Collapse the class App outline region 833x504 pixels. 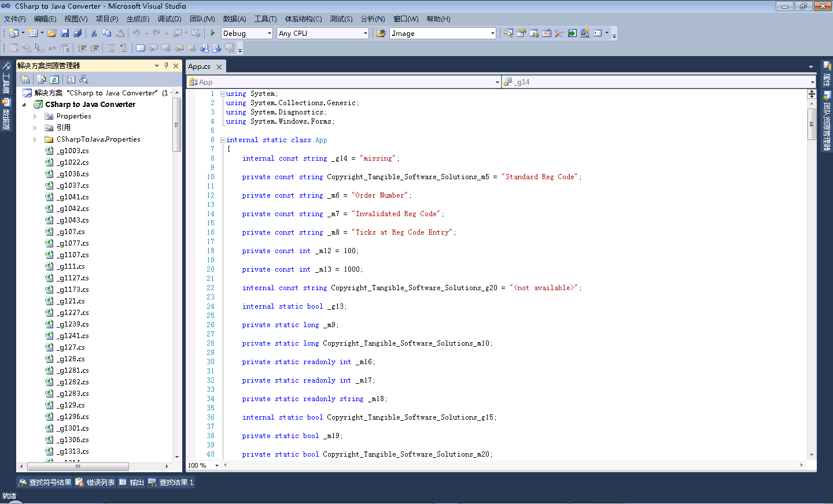223,140
